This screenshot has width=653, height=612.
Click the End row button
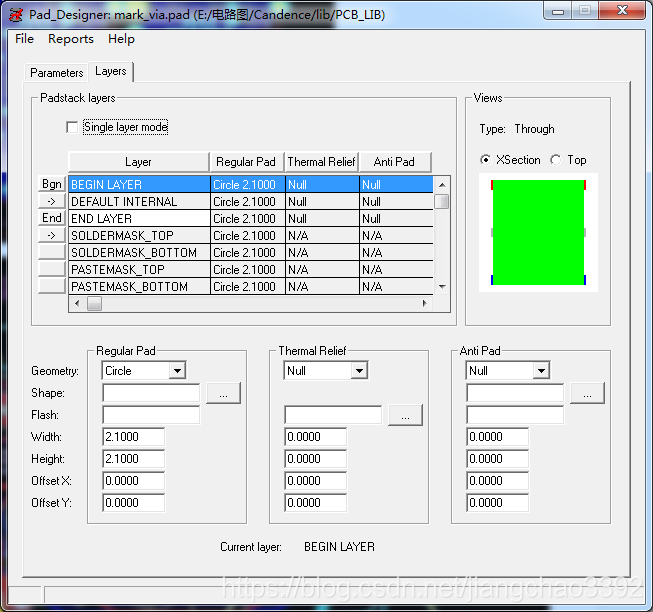(52, 218)
